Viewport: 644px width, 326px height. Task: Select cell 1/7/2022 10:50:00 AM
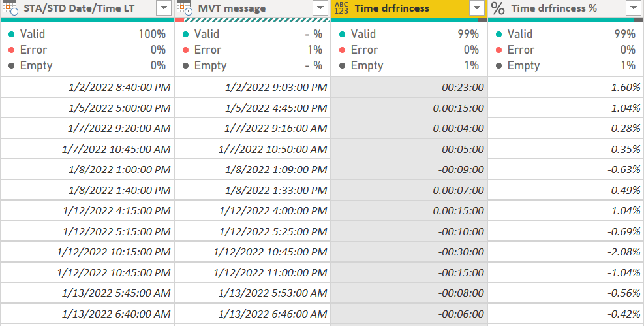[253, 149]
